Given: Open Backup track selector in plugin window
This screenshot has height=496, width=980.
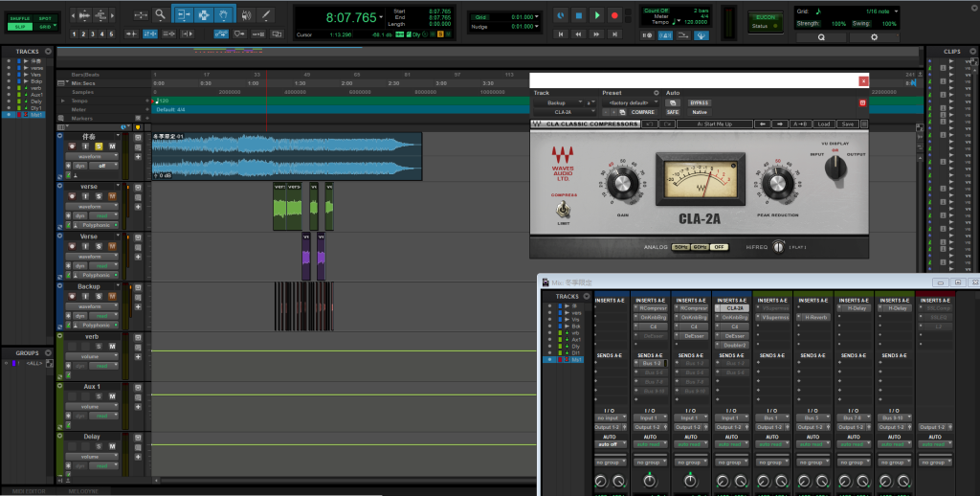Looking at the screenshot, I should [x=557, y=102].
